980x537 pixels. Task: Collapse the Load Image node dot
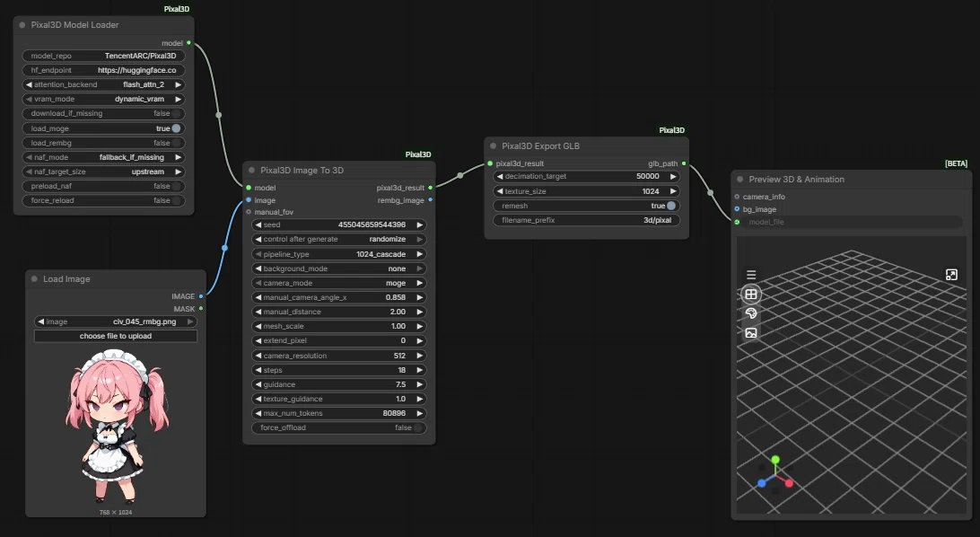(x=34, y=278)
